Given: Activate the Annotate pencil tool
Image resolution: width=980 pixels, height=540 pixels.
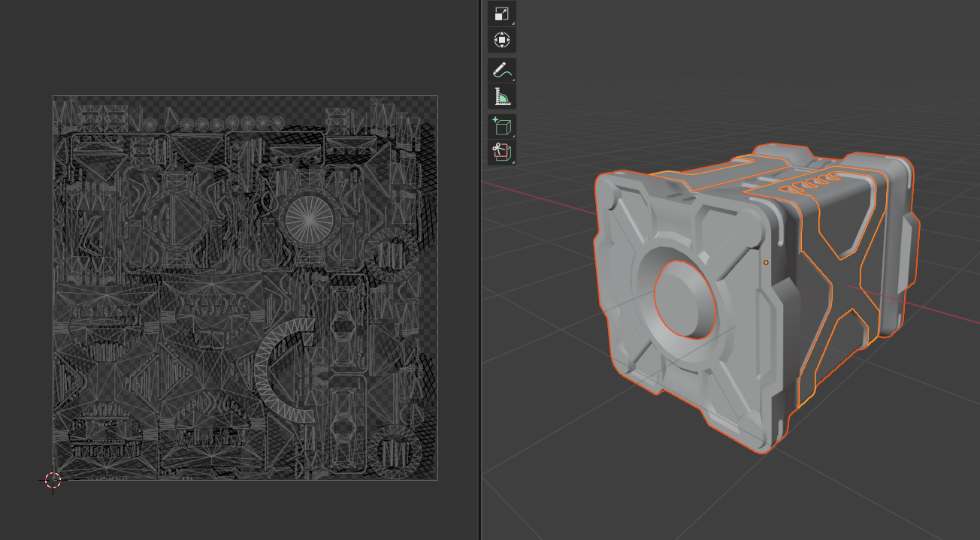Looking at the screenshot, I should 502,71.
